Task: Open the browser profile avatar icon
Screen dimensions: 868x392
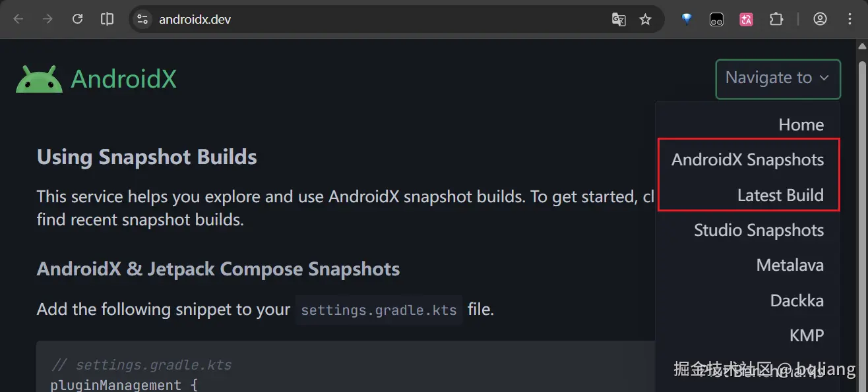Action: [x=820, y=19]
